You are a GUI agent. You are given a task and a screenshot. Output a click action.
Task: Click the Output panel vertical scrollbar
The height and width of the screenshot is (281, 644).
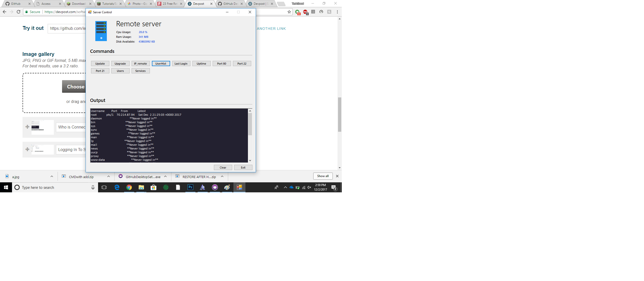tap(250, 124)
